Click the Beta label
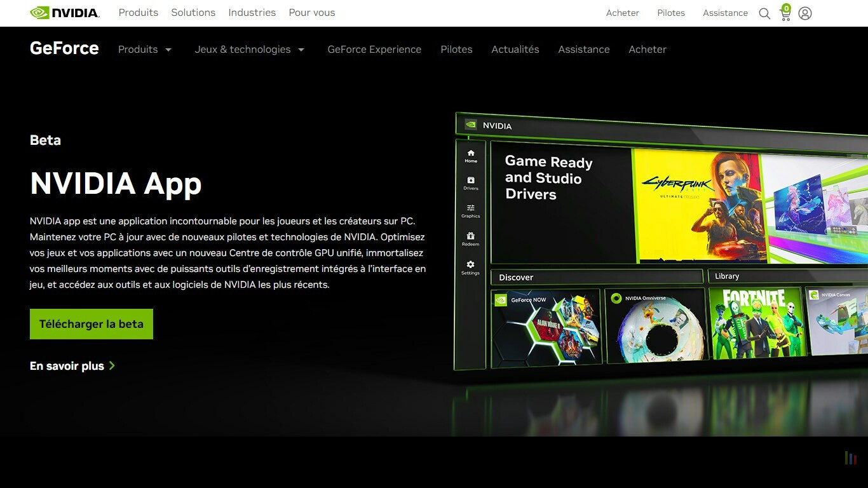The height and width of the screenshot is (488, 868). click(x=45, y=140)
